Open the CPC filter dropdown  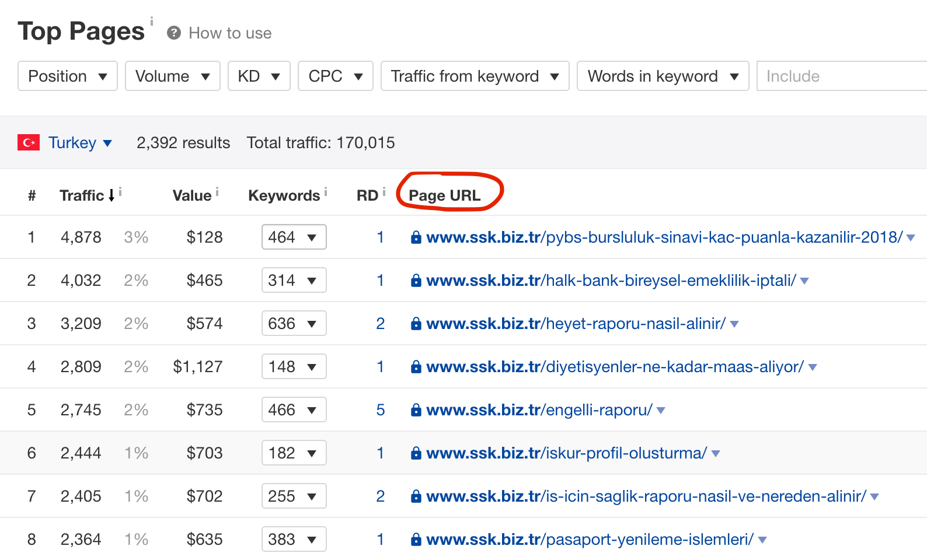tap(336, 76)
